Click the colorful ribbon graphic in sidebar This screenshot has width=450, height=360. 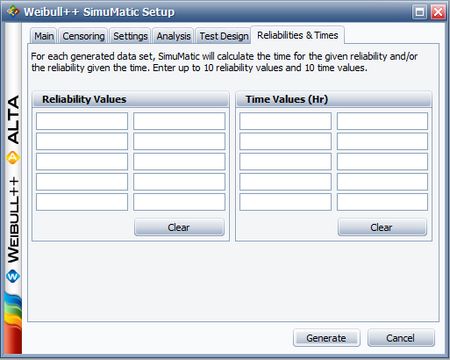click(x=13, y=323)
